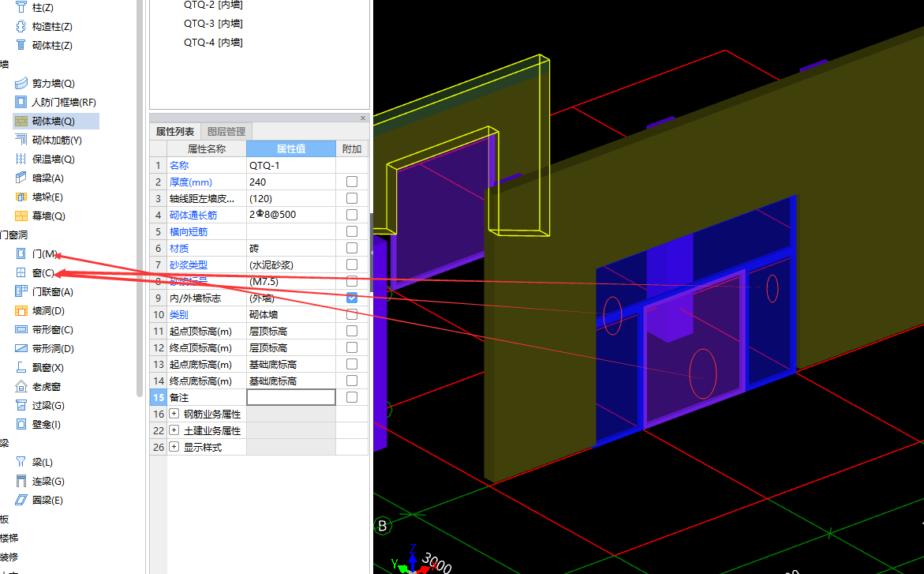Switch to the 图层管理 tab
Image resolution: width=924 pixels, height=574 pixels.
point(226,131)
